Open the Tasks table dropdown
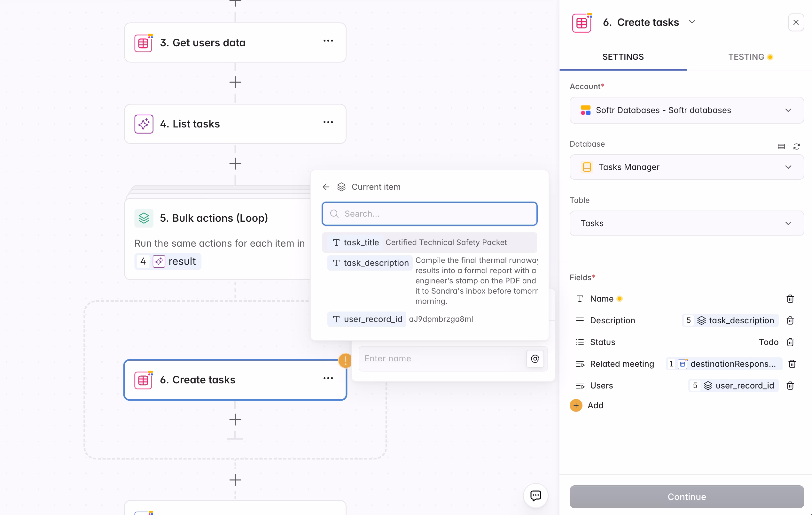Image resolution: width=812 pixels, height=515 pixels. tap(788, 223)
